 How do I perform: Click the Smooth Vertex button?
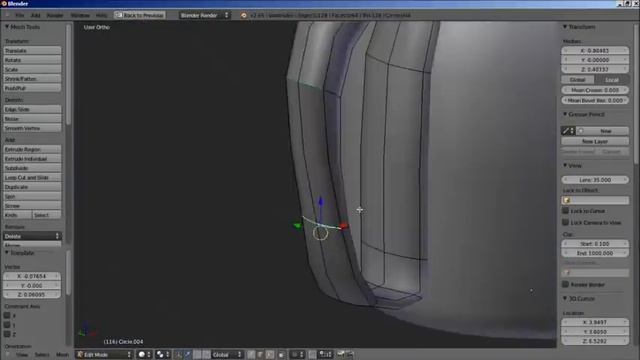32,128
